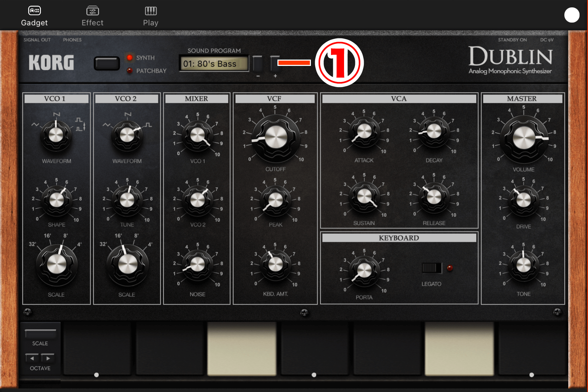Click the MASTER DRIVE knob

tap(523, 200)
